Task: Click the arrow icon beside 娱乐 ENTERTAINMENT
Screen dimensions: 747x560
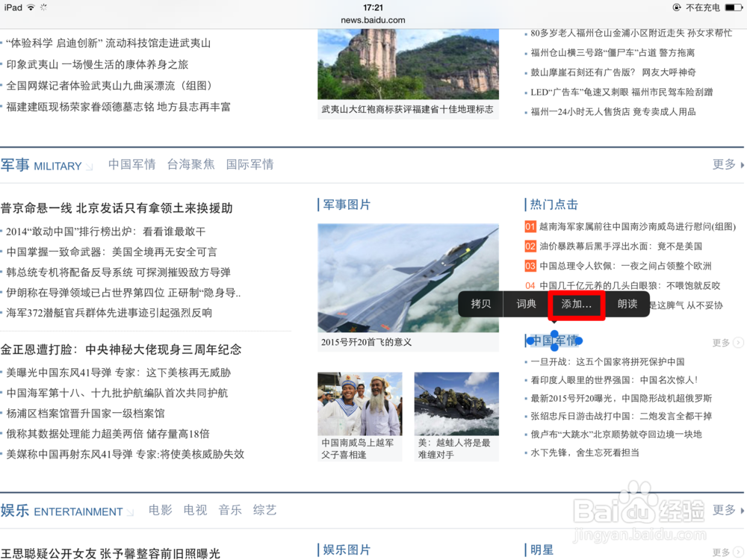Action: (130, 511)
